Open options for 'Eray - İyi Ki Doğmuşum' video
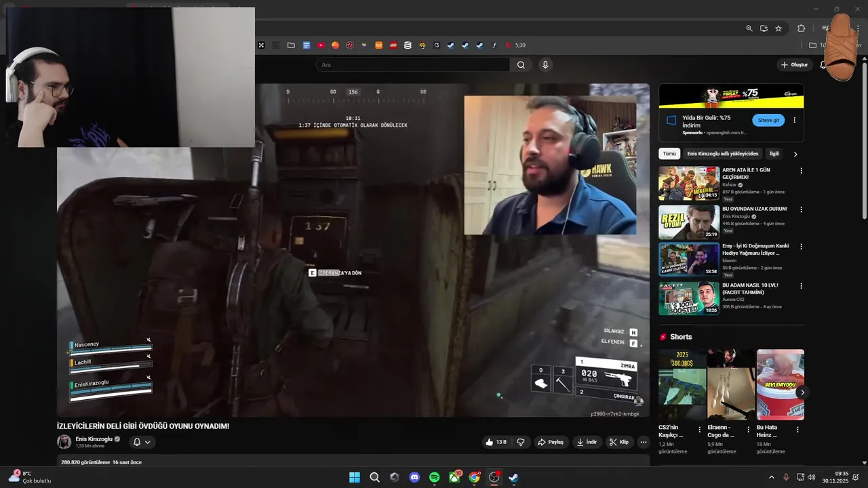Image resolution: width=868 pixels, height=488 pixels. [801, 247]
